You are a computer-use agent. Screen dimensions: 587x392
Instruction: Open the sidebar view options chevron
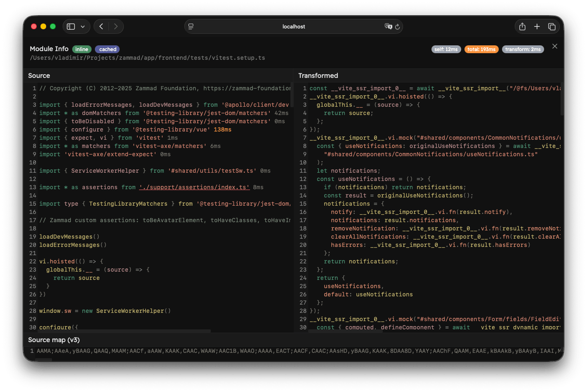83,26
